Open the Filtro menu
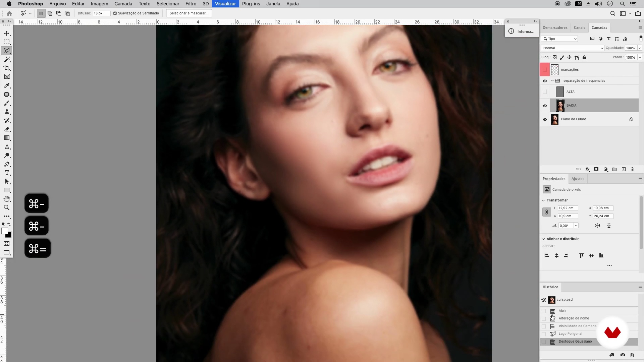Screen dimensions: 644x362 [x=191, y=4]
